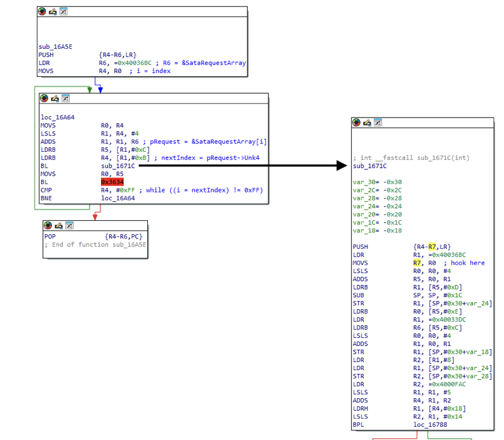Click the node color icon on the POP block
The height and width of the screenshot is (440, 504).
[48, 225]
